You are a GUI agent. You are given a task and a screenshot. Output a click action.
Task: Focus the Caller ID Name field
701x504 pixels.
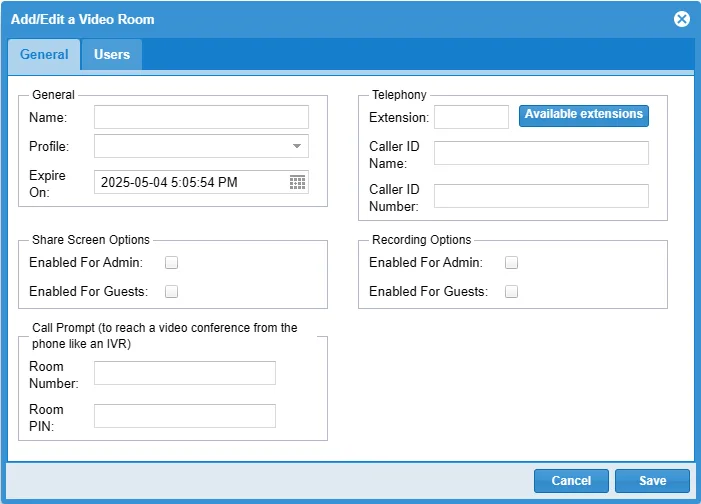click(x=541, y=153)
